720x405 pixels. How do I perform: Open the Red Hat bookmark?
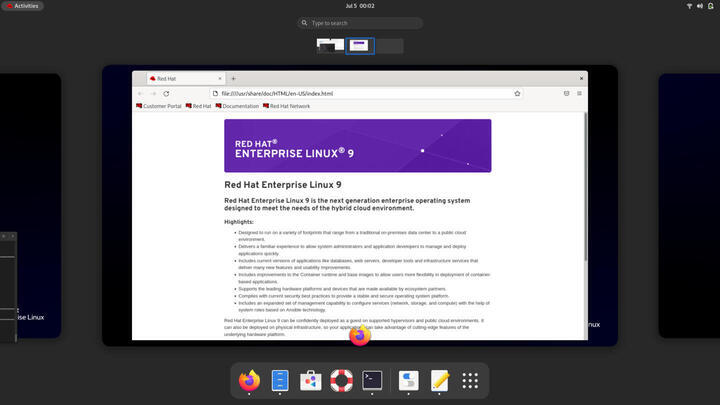(198, 106)
